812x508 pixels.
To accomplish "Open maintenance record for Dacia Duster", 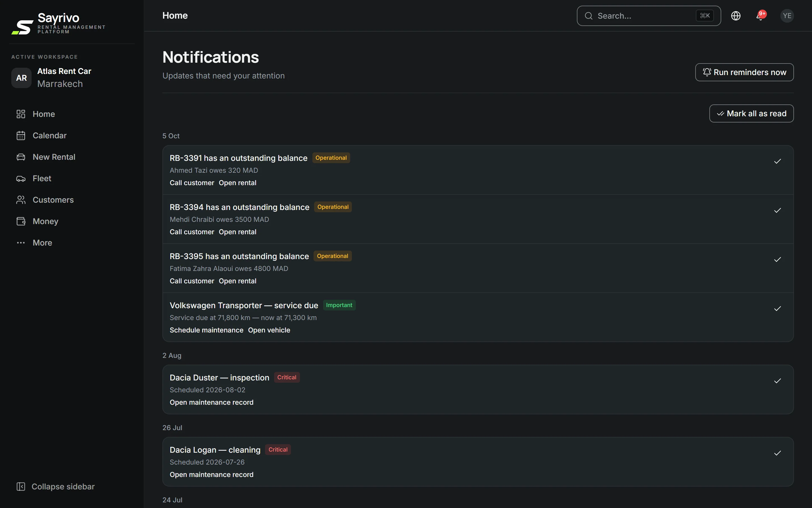I will coord(211,402).
